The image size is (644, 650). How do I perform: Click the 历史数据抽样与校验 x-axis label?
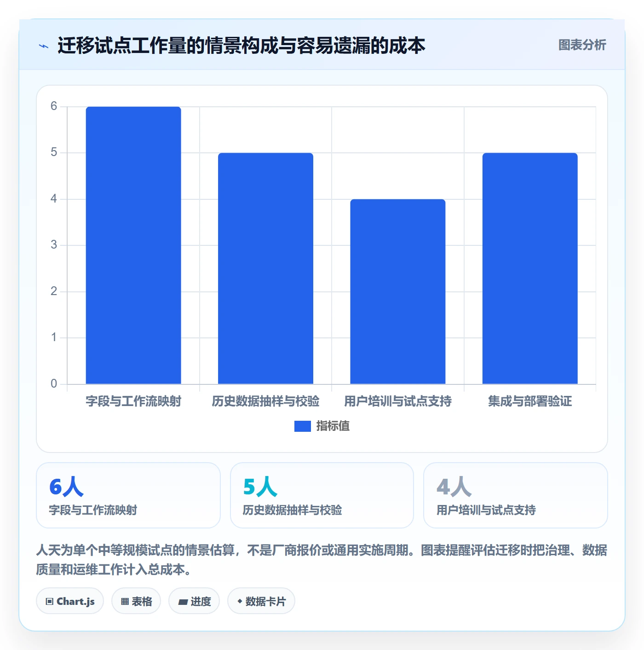coord(265,401)
